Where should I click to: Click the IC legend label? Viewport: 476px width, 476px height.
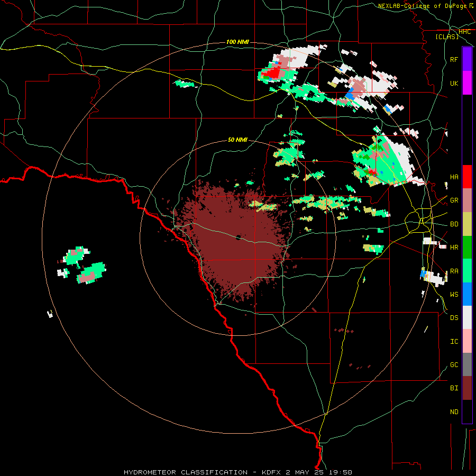tap(454, 341)
